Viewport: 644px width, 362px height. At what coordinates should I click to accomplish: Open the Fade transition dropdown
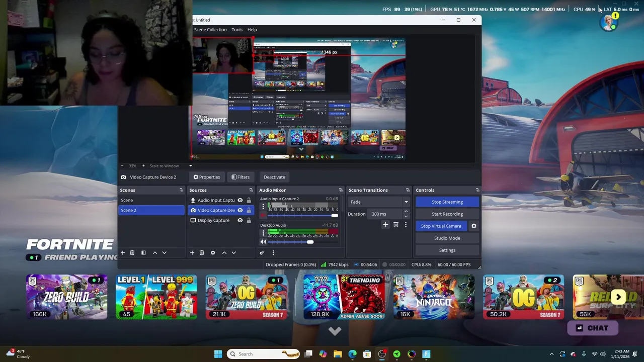[x=378, y=202]
